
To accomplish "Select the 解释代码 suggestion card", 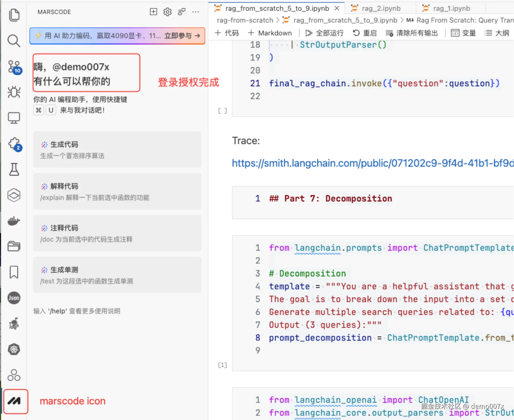I will point(117,191).
